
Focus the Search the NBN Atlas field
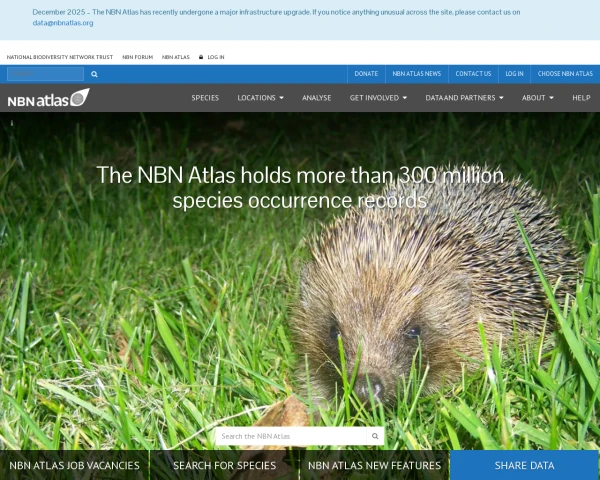[x=292, y=436]
